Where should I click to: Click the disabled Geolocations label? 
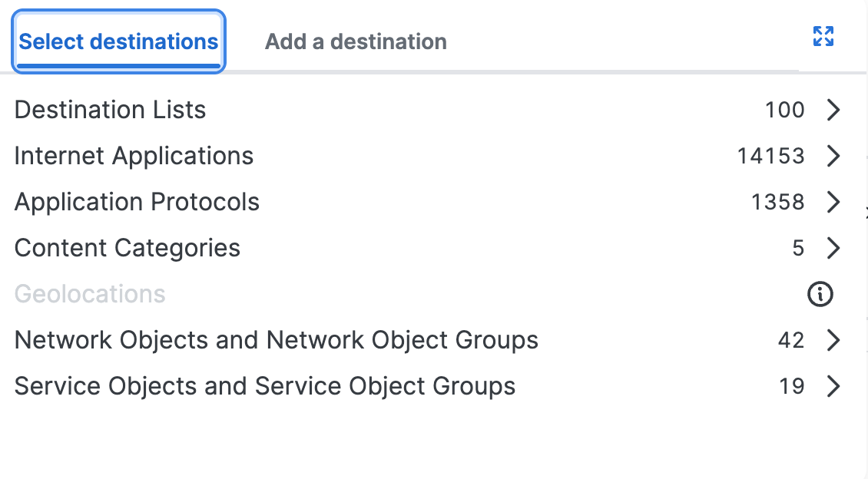[x=90, y=294]
